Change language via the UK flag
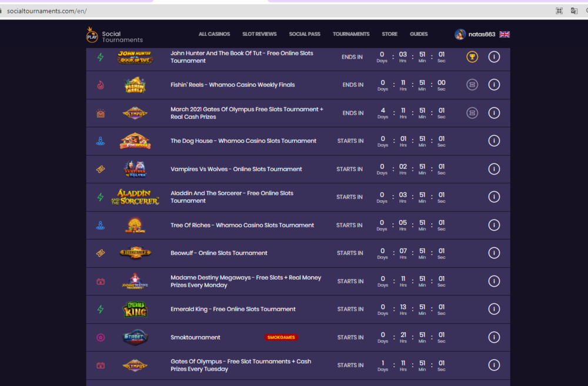This screenshot has height=386, width=588. point(505,35)
